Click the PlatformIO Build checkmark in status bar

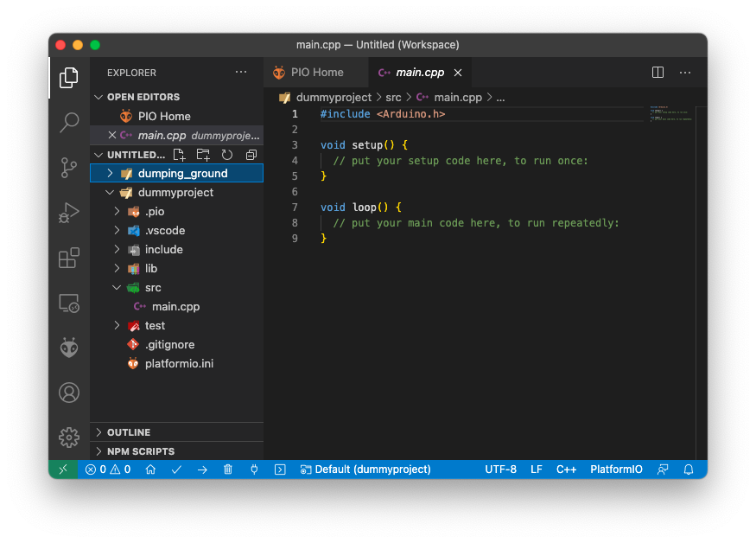[x=176, y=470]
